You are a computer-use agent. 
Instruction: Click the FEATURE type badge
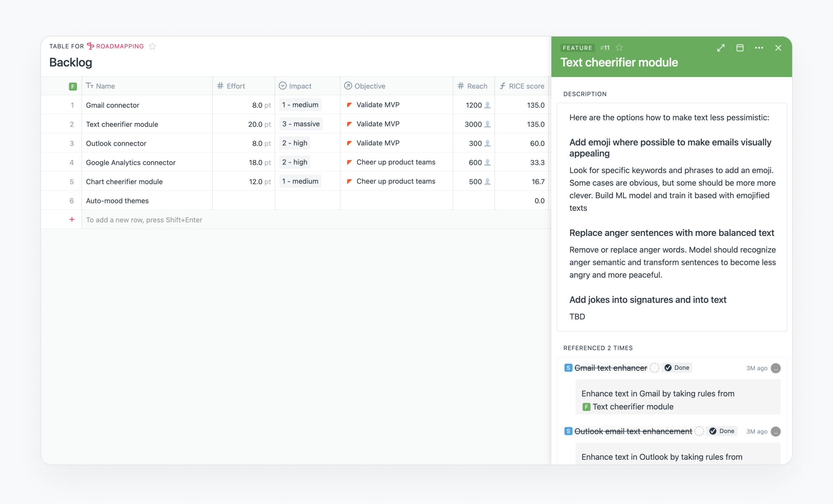point(577,48)
